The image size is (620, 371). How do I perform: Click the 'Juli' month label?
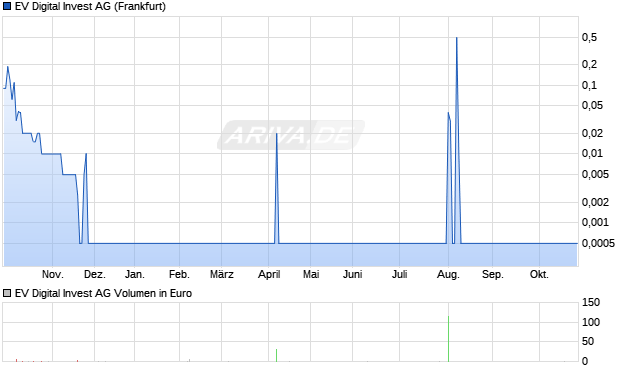click(399, 274)
